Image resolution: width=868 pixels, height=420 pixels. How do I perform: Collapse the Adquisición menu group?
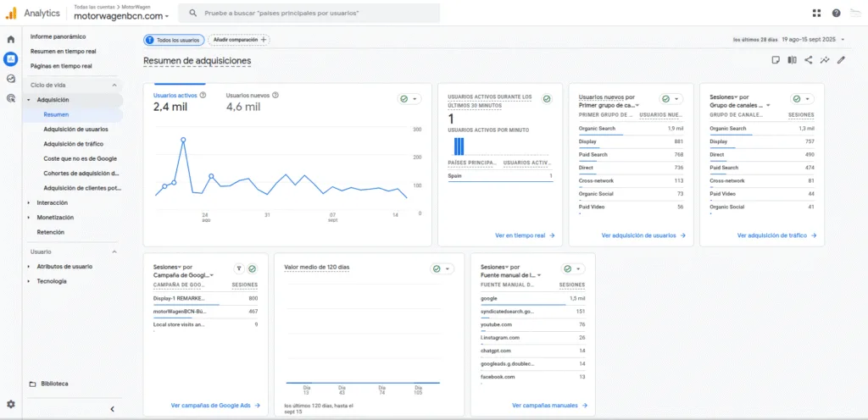click(x=29, y=100)
